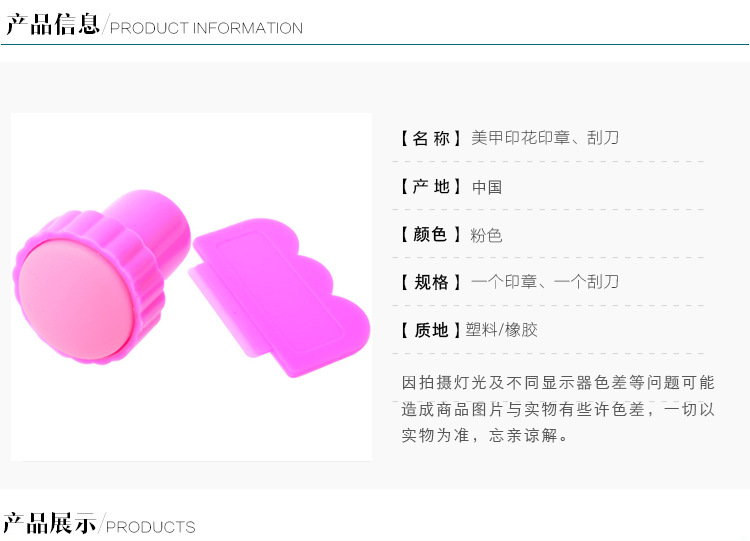Click the 【规格】 label
The width and height of the screenshot is (750, 541).
point(430,282)
